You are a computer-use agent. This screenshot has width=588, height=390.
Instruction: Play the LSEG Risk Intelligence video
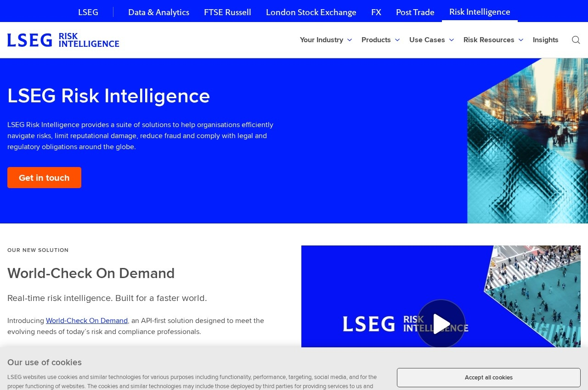coord(441,323)
